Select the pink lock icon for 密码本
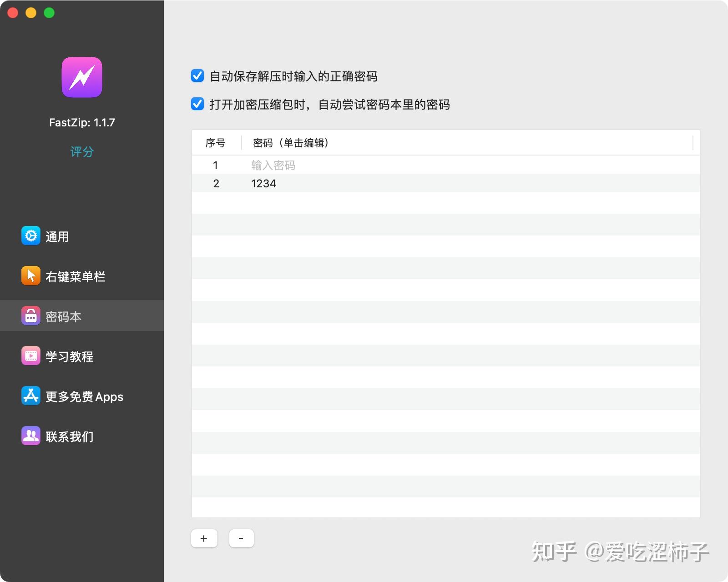 click(x=30, y=316)
